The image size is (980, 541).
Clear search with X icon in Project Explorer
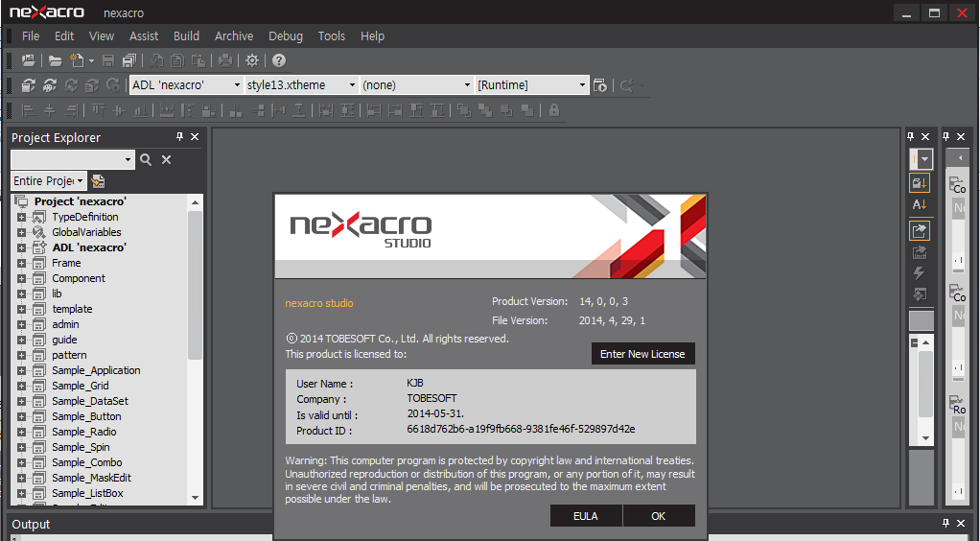click(x=166, y=160)
